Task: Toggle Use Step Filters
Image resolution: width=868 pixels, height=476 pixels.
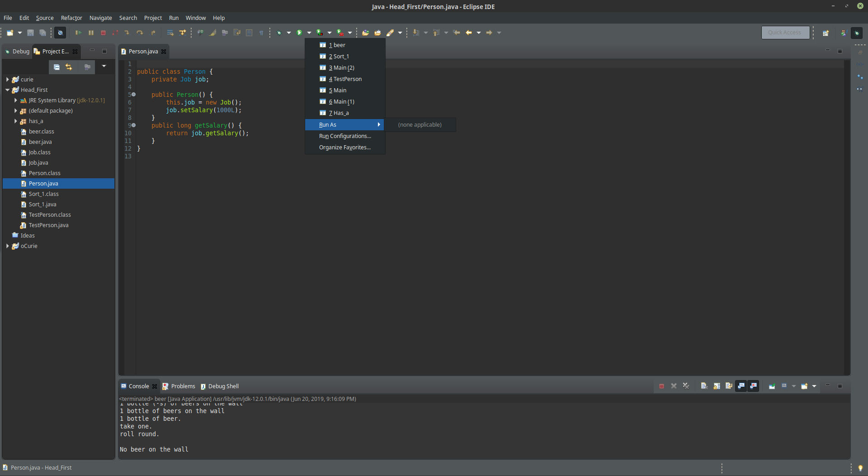Action: pos(183,33)
